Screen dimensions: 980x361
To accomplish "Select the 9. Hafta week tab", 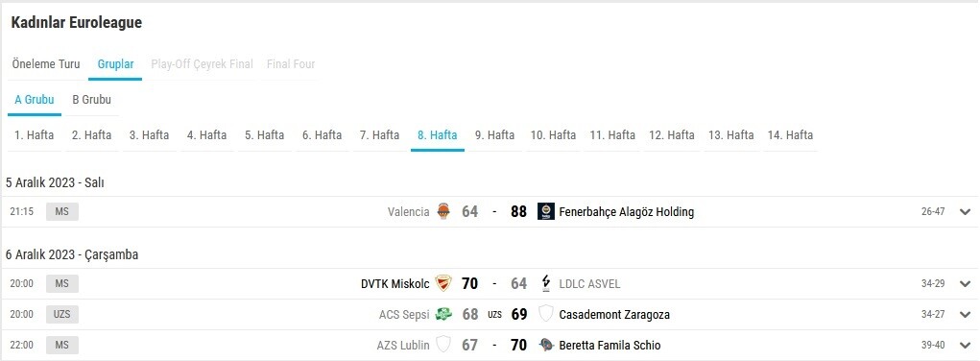I will pos(494,135).
